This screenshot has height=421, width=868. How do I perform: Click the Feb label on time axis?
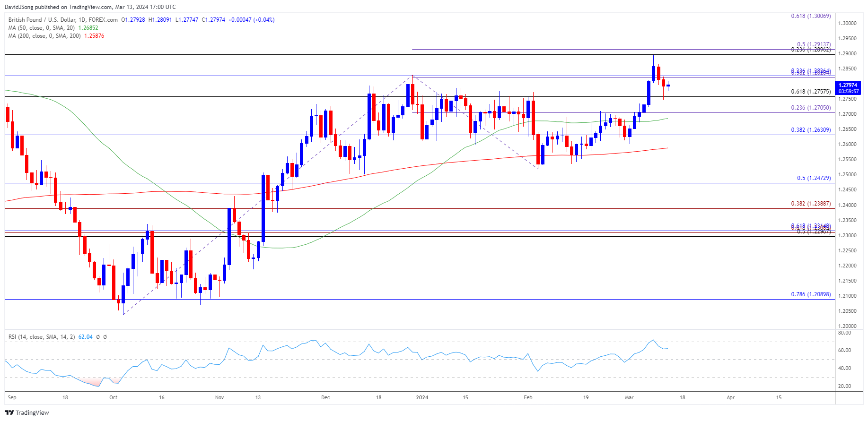point(528,397)
